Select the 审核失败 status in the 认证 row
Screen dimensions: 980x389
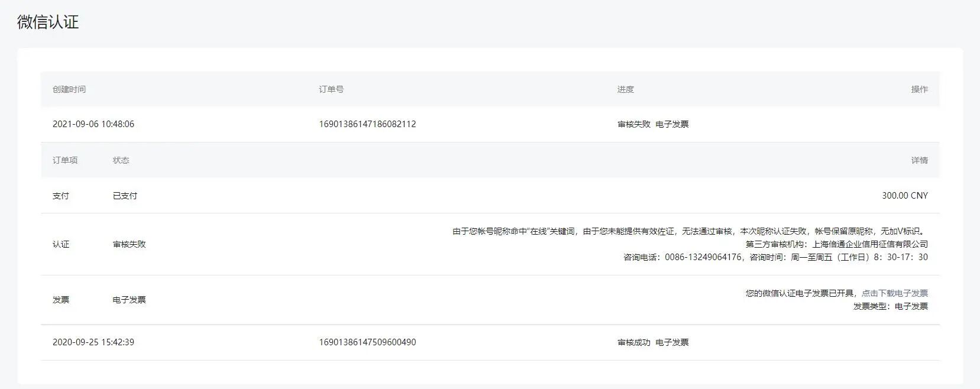129,244
